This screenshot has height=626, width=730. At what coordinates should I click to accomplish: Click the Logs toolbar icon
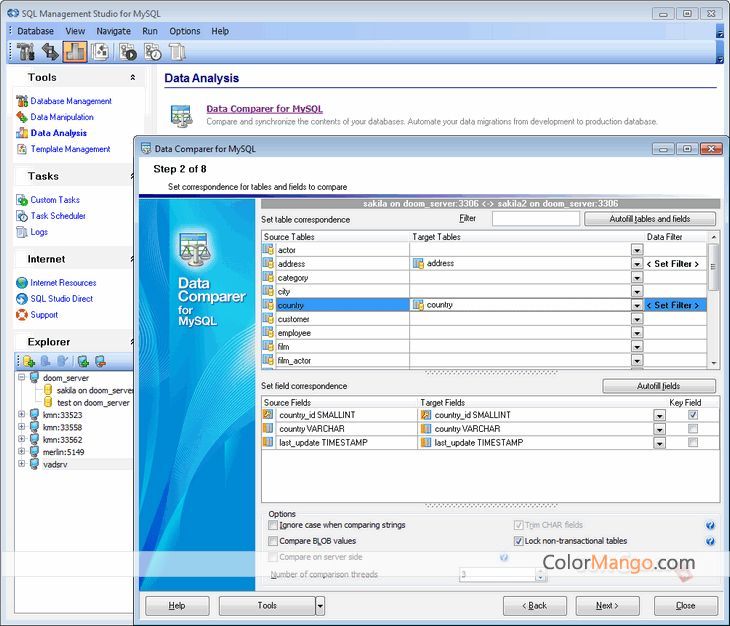[177, 52]
